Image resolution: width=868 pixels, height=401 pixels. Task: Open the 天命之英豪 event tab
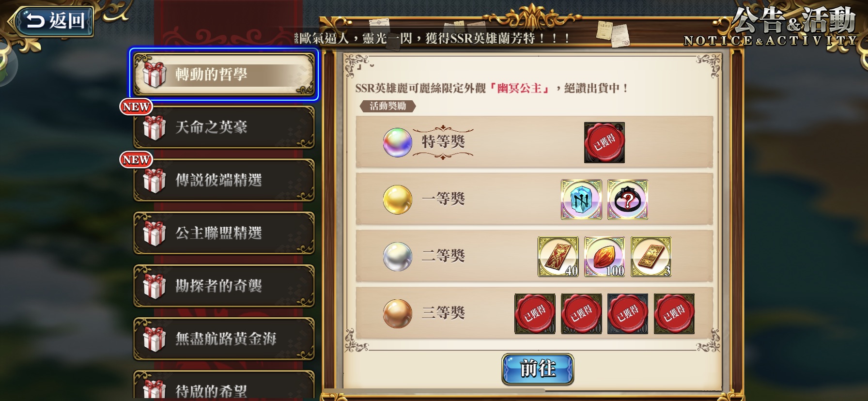[224, 127]
